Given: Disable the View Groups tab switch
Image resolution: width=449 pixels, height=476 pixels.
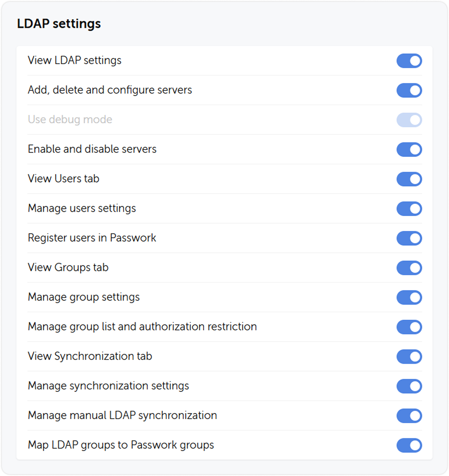Looking at the screenshot, I should point(409,268).
